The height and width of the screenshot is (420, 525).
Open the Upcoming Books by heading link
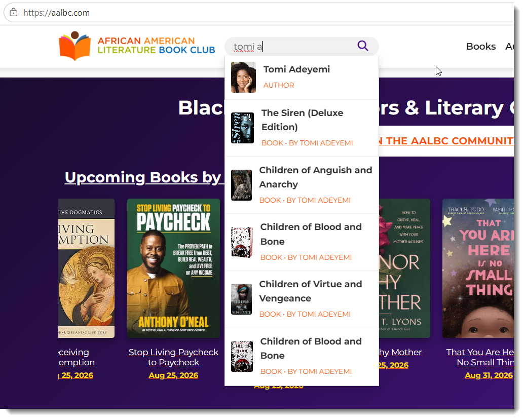(143, 177)
